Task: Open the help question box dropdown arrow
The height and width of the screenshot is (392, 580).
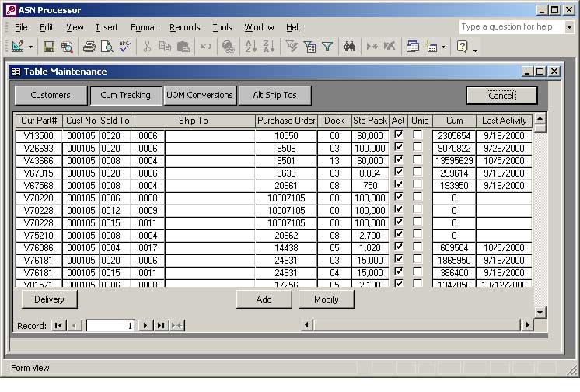Action: [569, 27]
